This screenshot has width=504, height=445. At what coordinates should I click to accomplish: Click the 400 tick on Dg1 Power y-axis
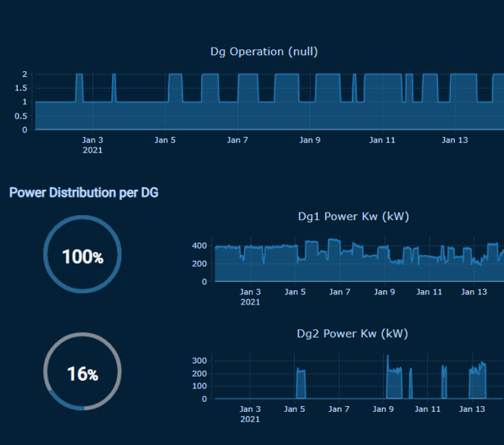pos(200,245)
